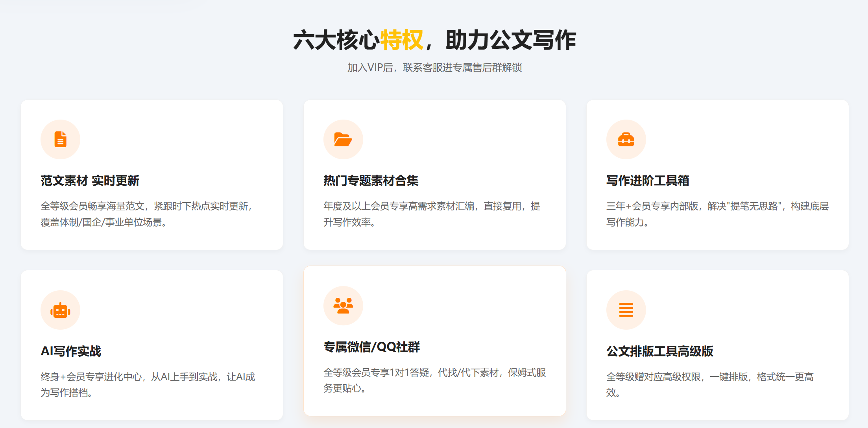Click the subtitle 加入VIP后，联系客服进专属售后群解锁

434,68
